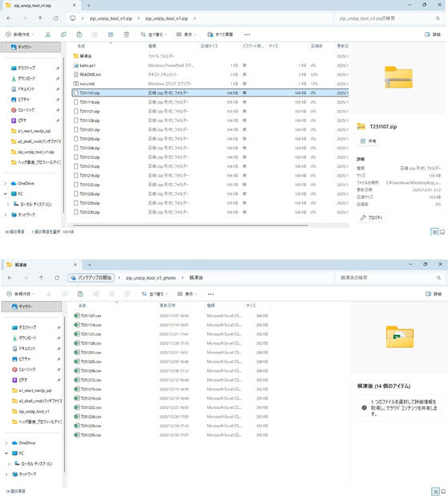
Task: Open a new tab with the plus button in the bottom window
Action: point(90,264)
